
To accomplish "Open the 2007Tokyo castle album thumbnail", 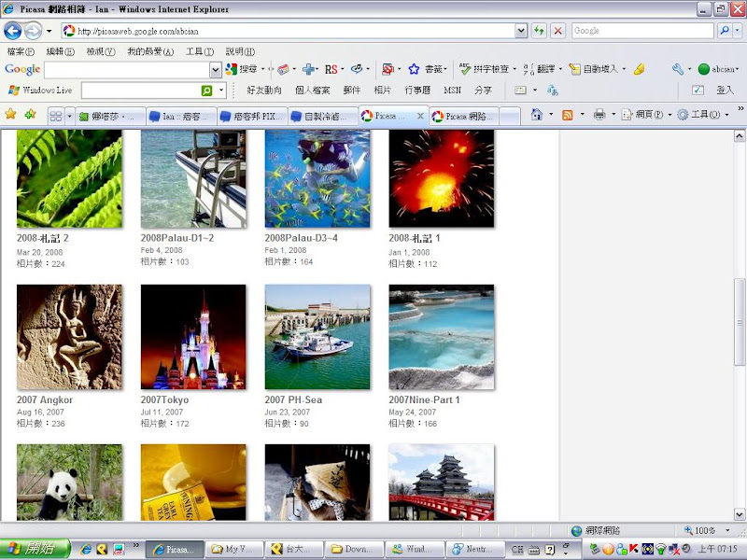I will click(192, 337).
